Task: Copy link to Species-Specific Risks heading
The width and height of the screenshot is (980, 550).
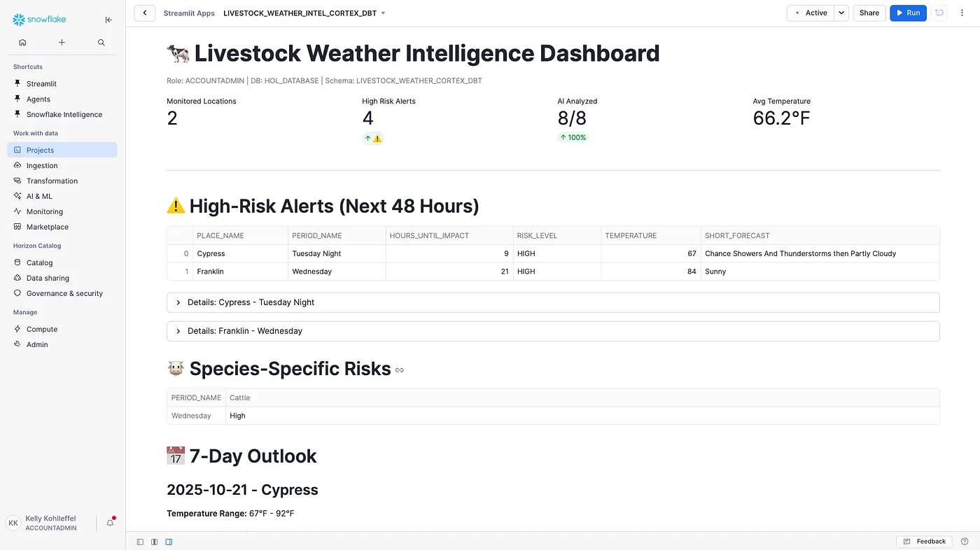Action: click(x=400, y=370)
